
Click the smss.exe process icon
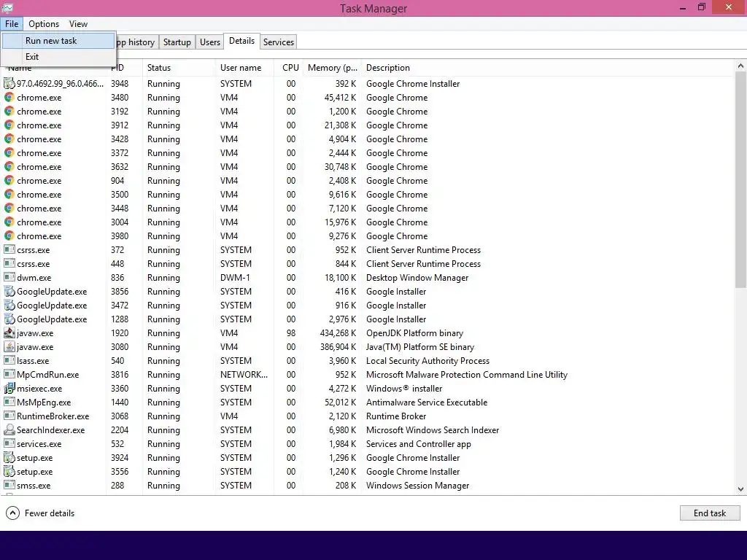[9, 485]
